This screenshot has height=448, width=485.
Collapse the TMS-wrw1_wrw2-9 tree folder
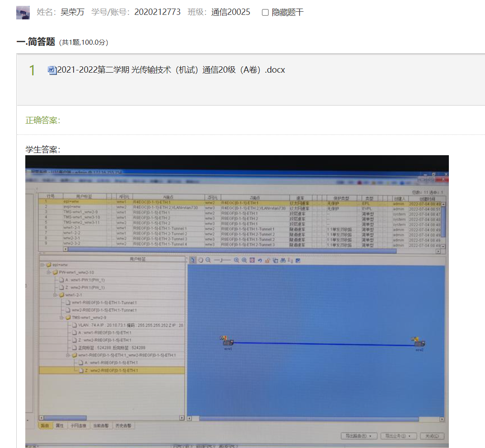pyautogui.click(x=62, y=317)
